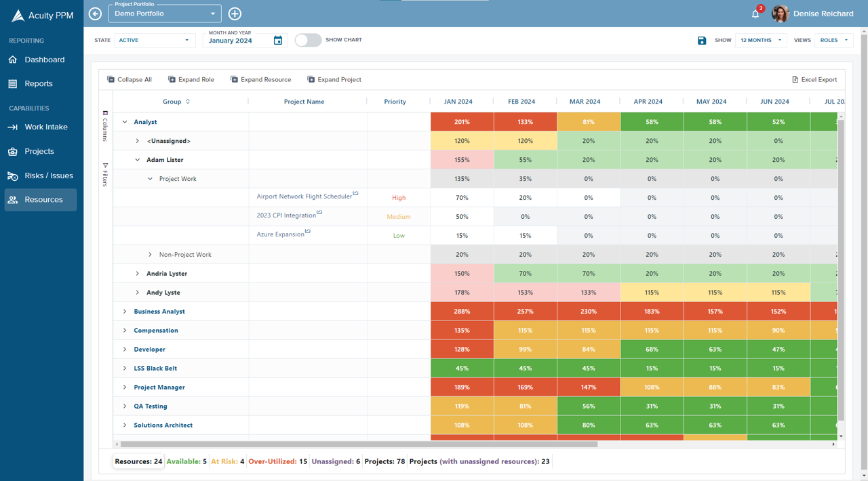
Task: Open the Views Roles dropdown
Action: point(833,40)
